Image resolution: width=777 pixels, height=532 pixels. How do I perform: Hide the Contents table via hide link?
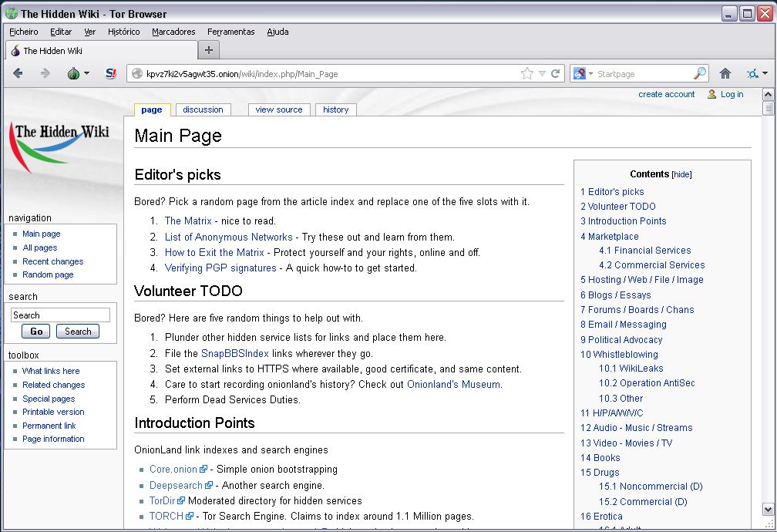(682, 174)
